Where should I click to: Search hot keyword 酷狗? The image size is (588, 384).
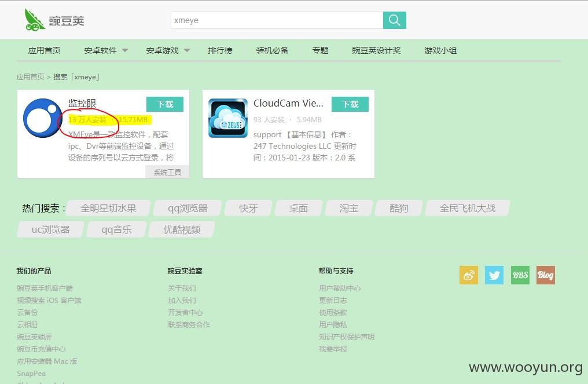(x=399, y=209)
